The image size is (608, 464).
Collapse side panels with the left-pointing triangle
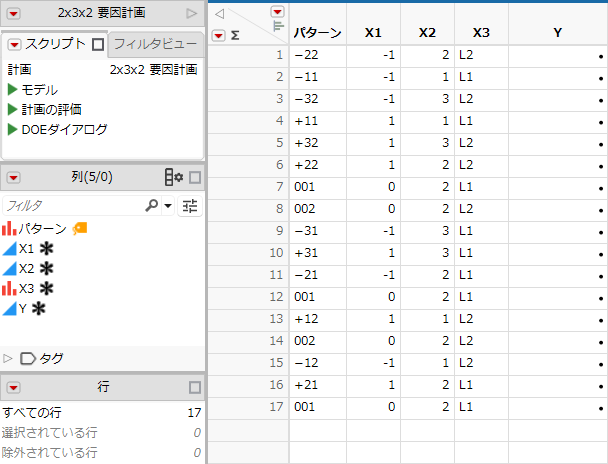tap(219, 14)
